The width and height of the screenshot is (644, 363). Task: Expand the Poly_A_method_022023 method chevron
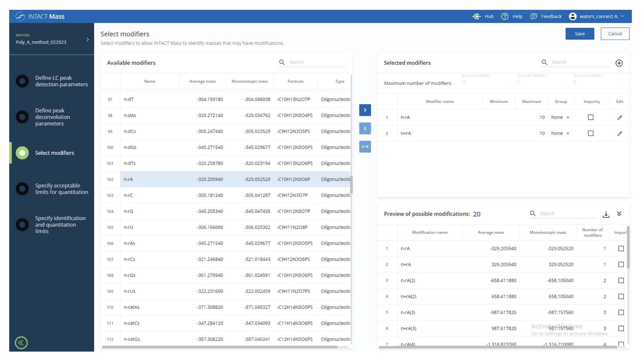[x=88, y=40]
